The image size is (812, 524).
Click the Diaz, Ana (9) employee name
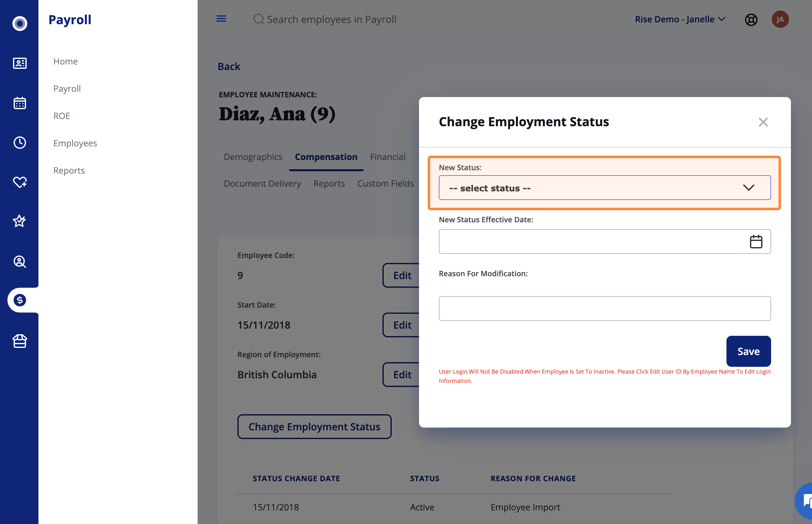pos(277,114)
